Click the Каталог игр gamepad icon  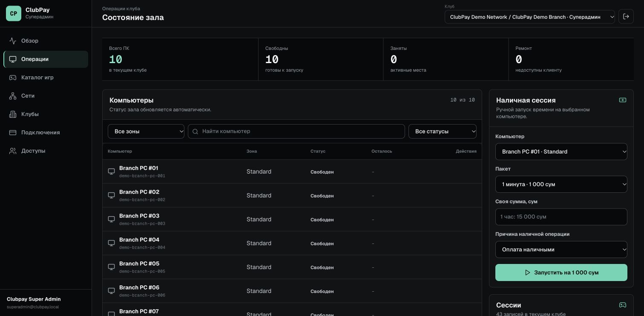click(13, 78)
